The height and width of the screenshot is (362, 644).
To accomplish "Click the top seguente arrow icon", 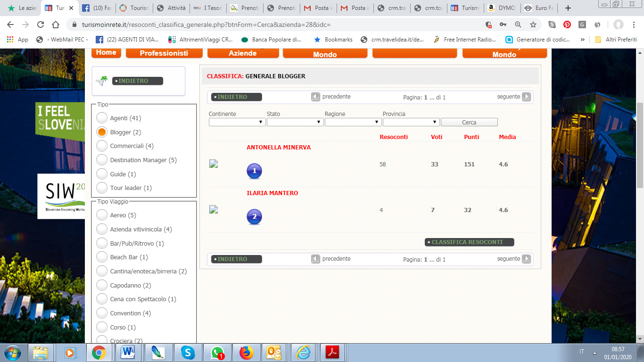I will (526, 97).
